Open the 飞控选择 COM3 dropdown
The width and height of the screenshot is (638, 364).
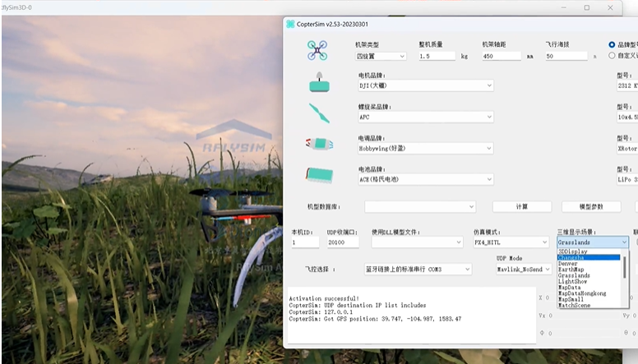tap(418, 270)
